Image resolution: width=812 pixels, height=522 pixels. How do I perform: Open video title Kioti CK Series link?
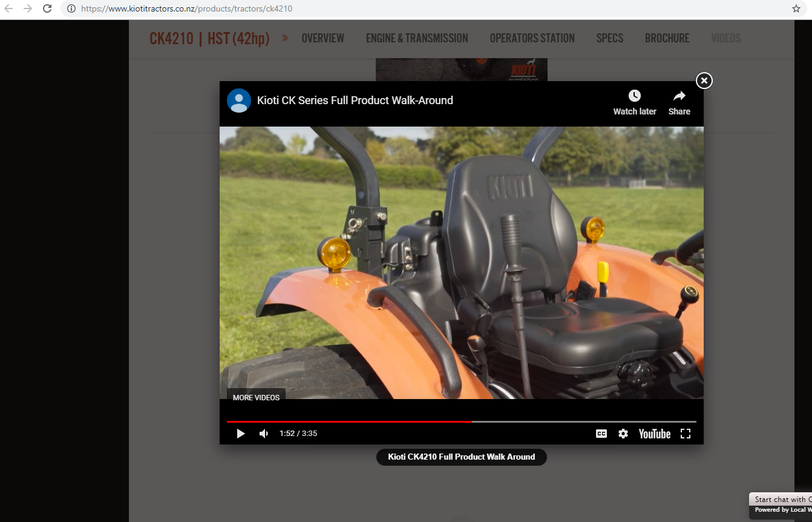tap(355, 101)
